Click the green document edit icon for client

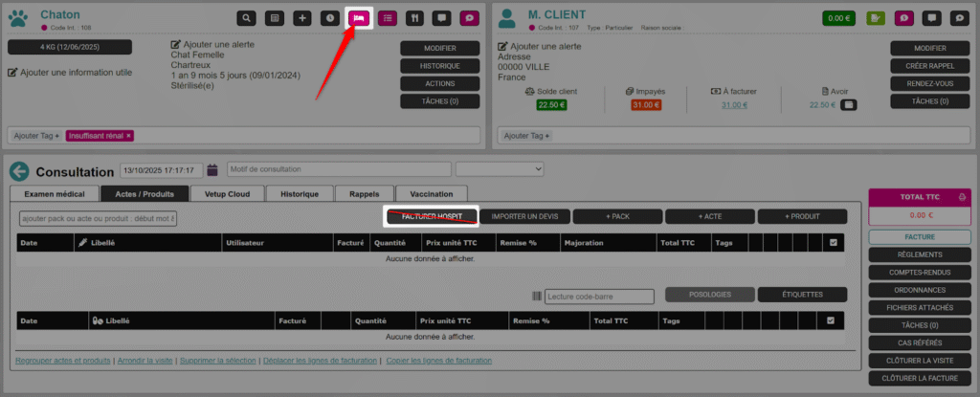click(875, 18)
